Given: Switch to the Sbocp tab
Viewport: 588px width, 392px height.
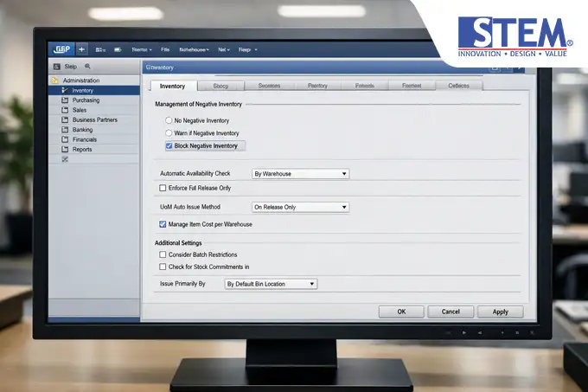Looking at the screenshot, I should [220, 86].
